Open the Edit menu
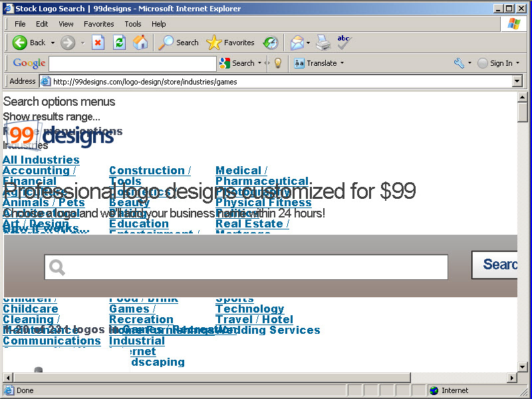 [42, 24]
